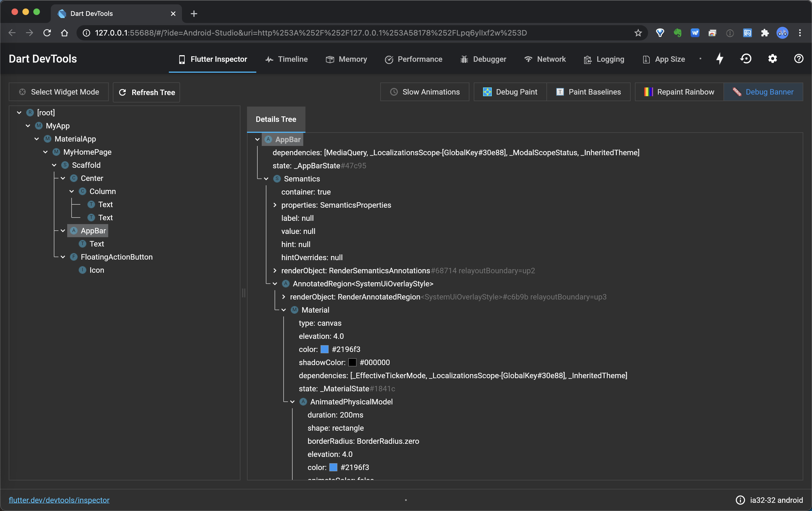Open the App Size tab
This screenshot has height=511, width=812.
(x=664, y=59)
